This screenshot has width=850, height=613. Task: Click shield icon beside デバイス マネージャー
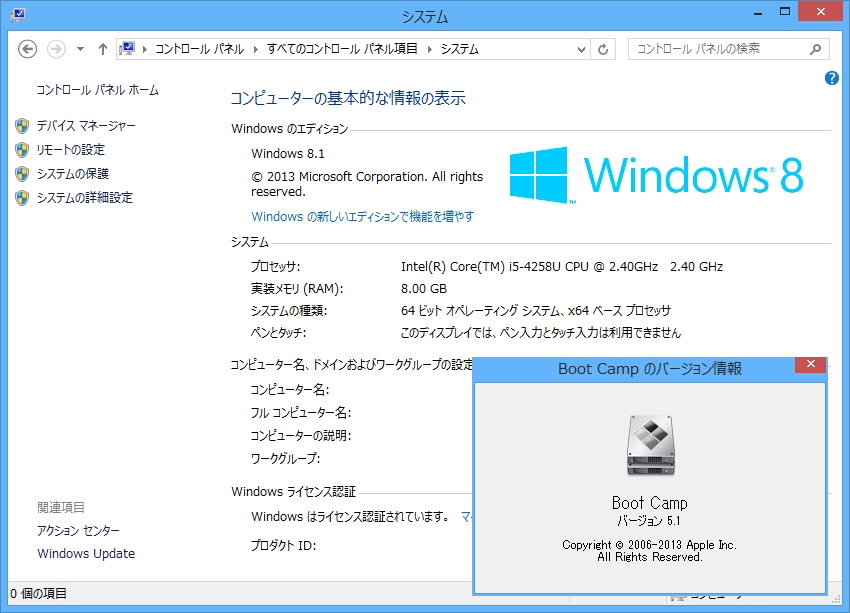pyautogui.click(x=22, y=126)
